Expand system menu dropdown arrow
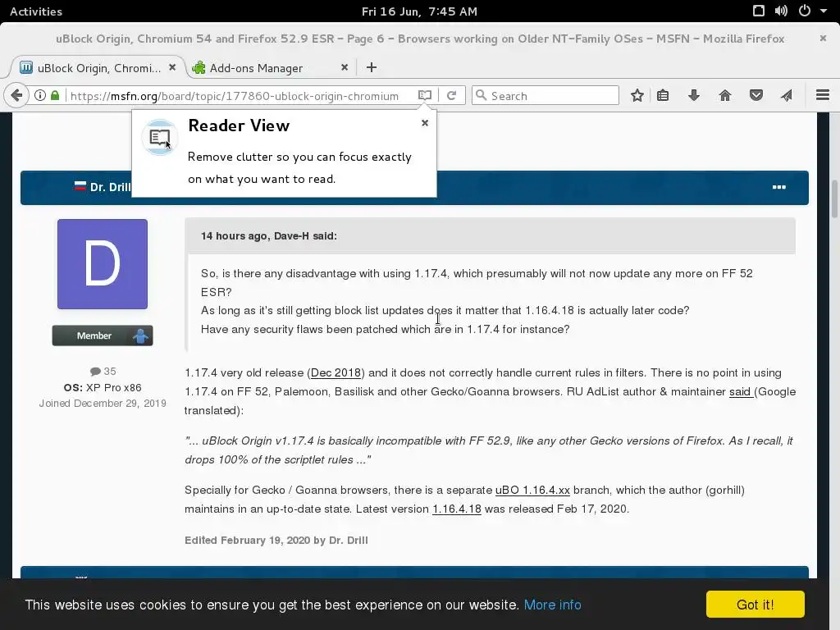840x630 pixels. point(824,11)
